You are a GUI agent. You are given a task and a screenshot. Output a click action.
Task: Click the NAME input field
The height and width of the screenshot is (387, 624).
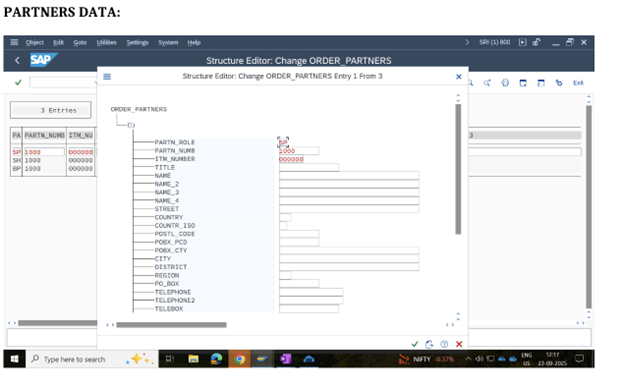click(349, 176)
